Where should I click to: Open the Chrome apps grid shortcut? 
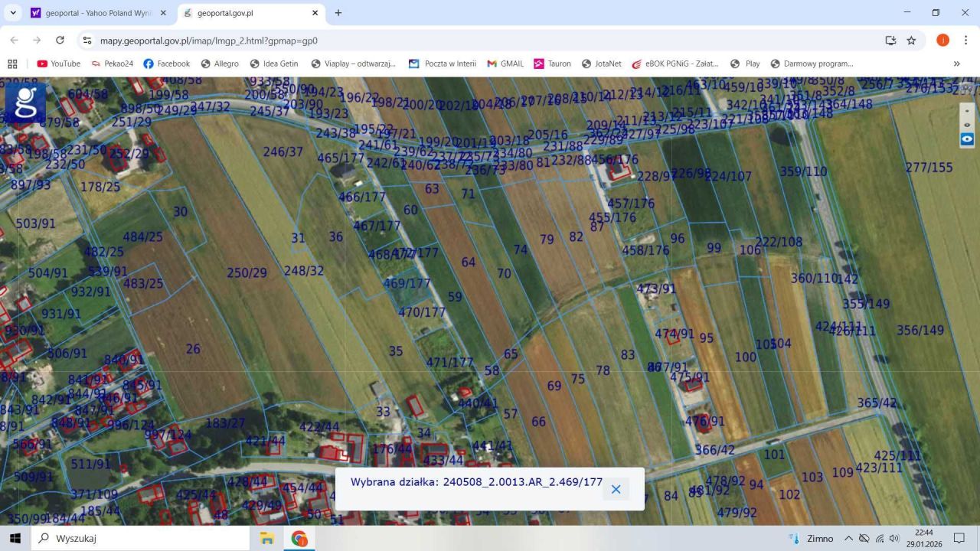point(12,64)
